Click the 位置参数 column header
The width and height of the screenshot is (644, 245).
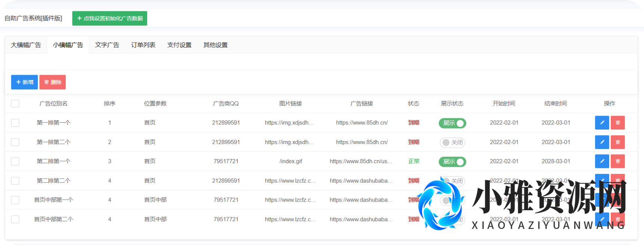[x=155, y=104]
